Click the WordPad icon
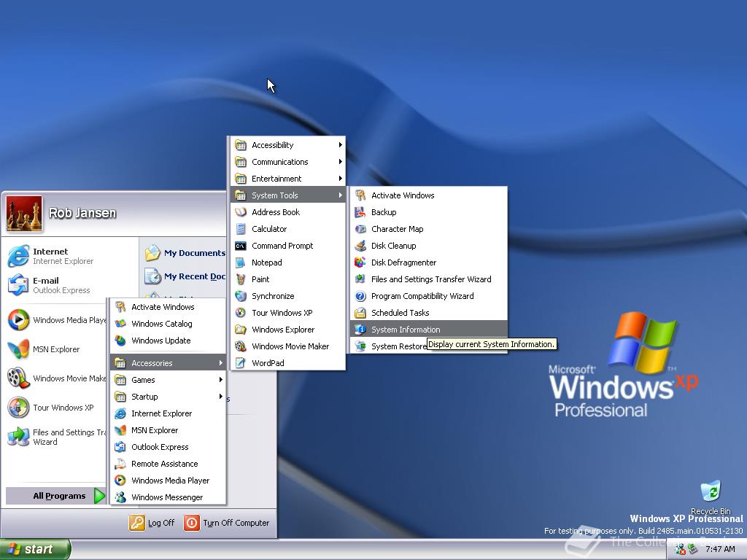 241,363
